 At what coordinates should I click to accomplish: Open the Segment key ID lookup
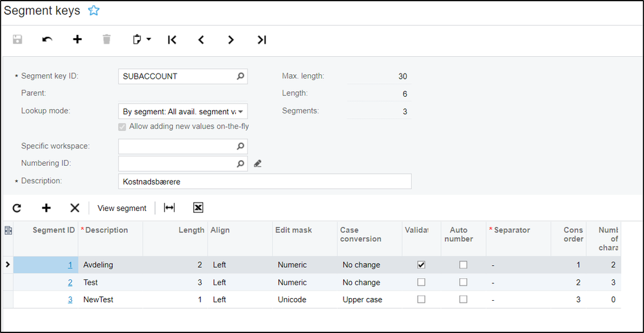tap(240, 76)
